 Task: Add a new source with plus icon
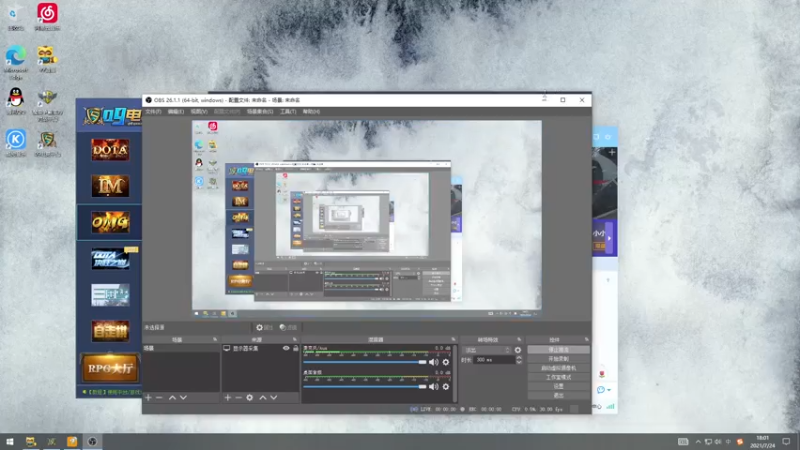coord(228,397)
